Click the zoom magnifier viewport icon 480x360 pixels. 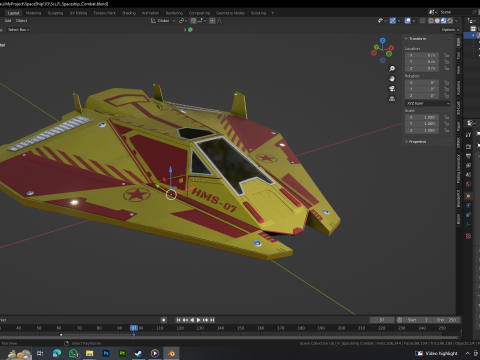click(392, 69)
